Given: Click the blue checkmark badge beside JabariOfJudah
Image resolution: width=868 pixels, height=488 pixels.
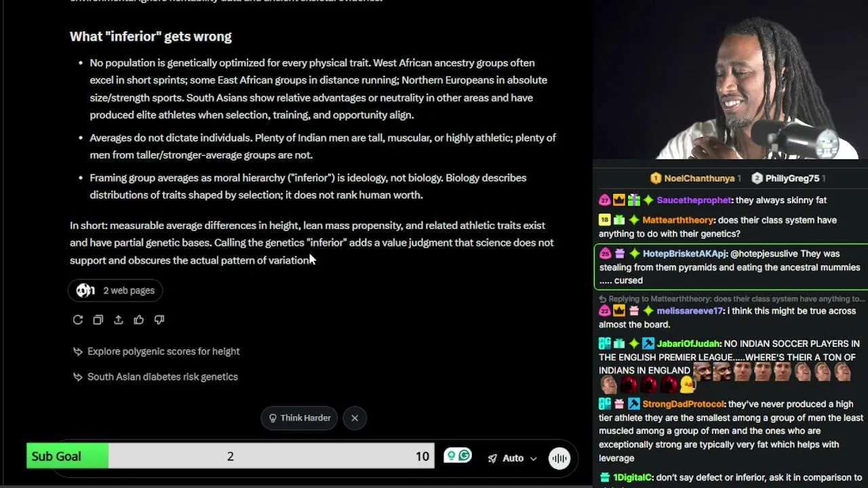Looking at the screenshot, I should [648, 344].
